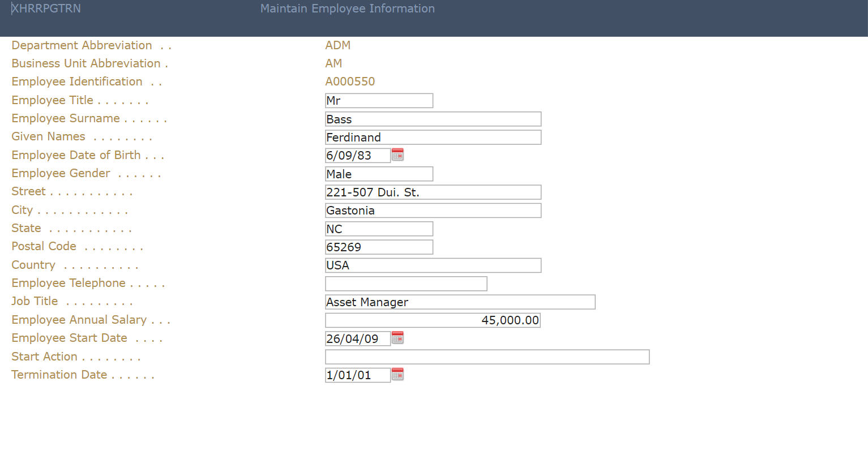
Task: Click into the Given Names field
Action: [433, 138]
